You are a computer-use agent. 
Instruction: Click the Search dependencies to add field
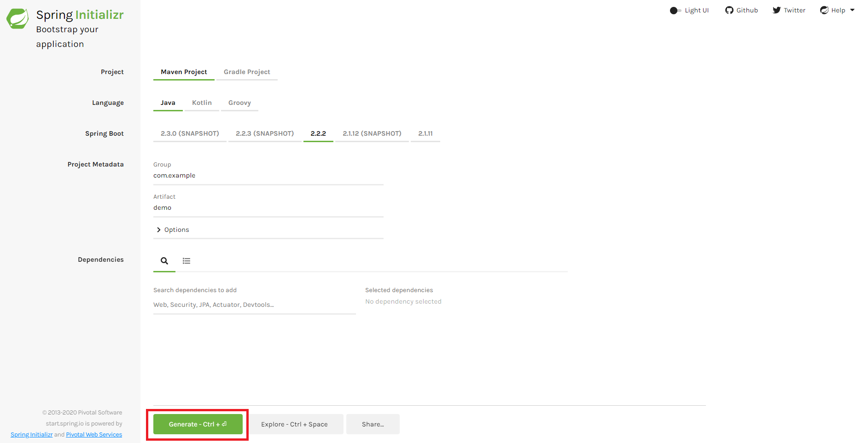pos(255,305)
